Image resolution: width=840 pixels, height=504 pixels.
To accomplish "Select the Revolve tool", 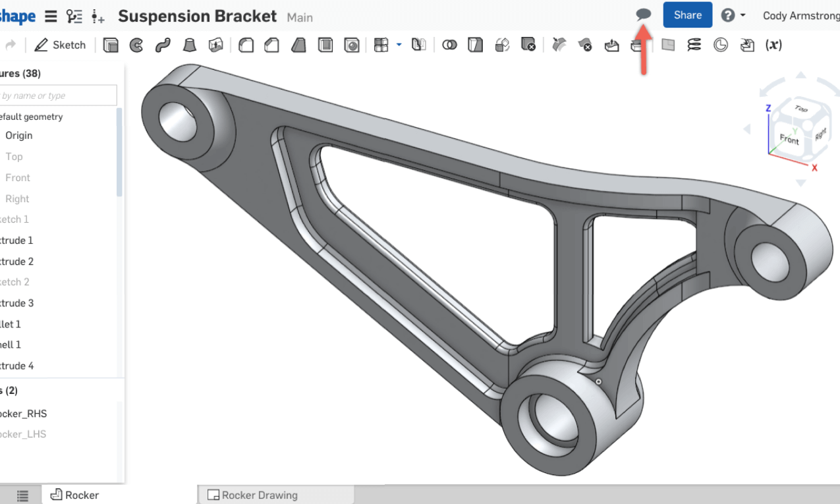I will (x=136, y=45).
